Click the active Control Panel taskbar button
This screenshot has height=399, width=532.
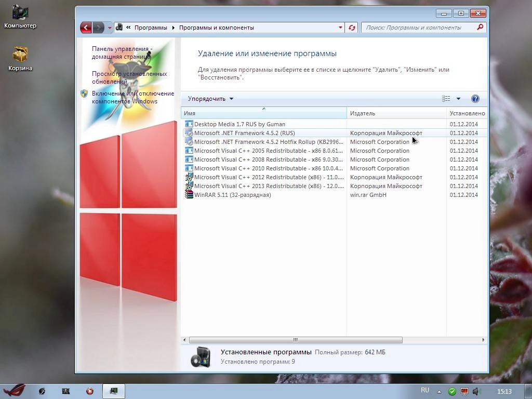coord(114,391)
